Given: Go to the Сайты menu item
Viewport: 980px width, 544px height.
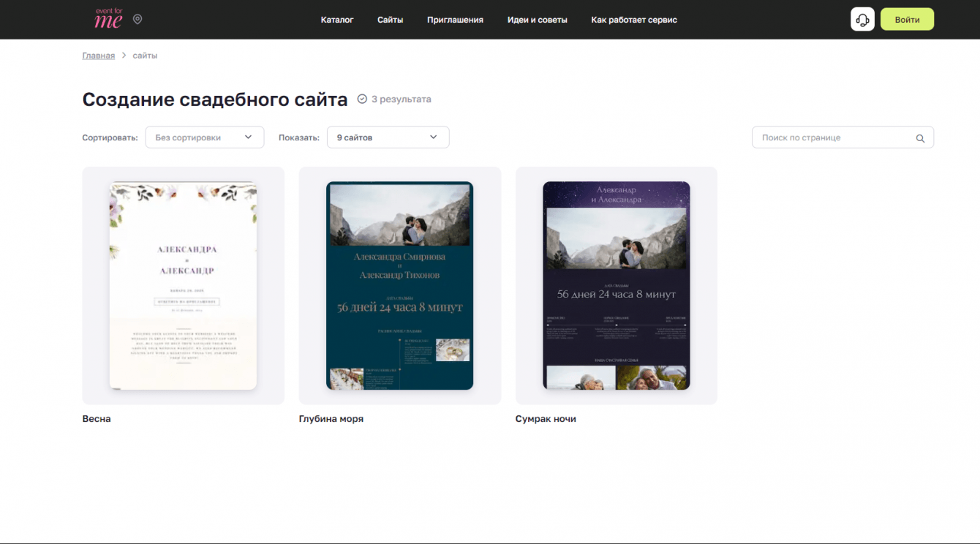Looking at the screenshot, I should [x=391, y=20].
